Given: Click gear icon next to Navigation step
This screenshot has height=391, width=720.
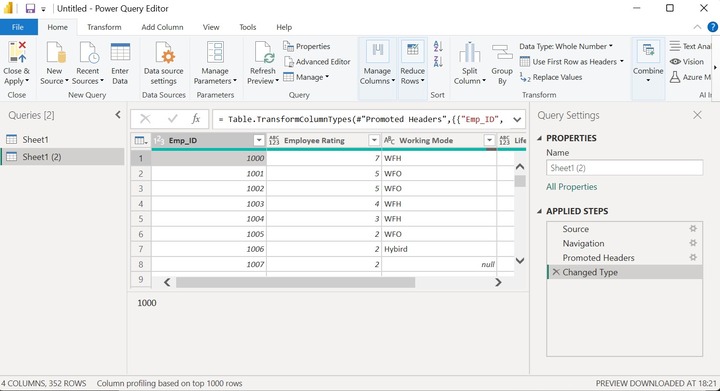Looking at the screenshot, I should [693, 243].
